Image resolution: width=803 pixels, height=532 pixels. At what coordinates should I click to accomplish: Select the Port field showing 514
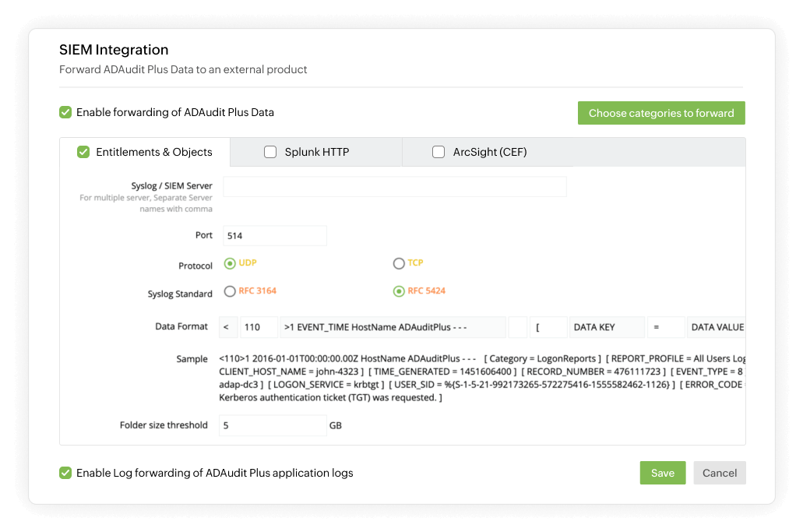point(274,235)
